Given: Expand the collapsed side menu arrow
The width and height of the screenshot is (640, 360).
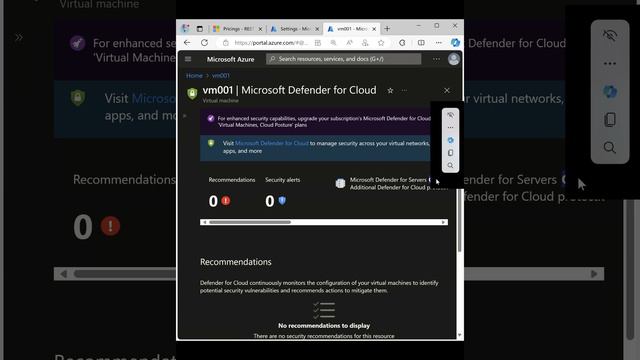Looking at the screenshot, I should coord(184,116).
